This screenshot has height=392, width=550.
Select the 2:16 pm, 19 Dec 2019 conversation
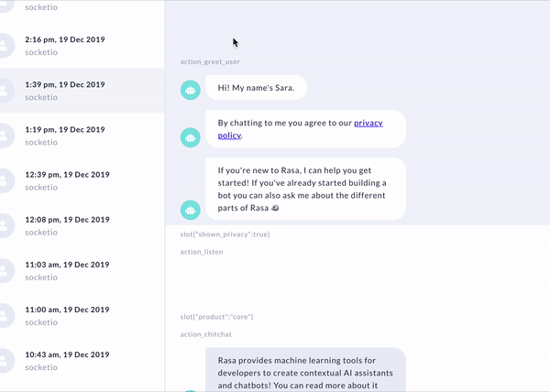click(82, 46)
